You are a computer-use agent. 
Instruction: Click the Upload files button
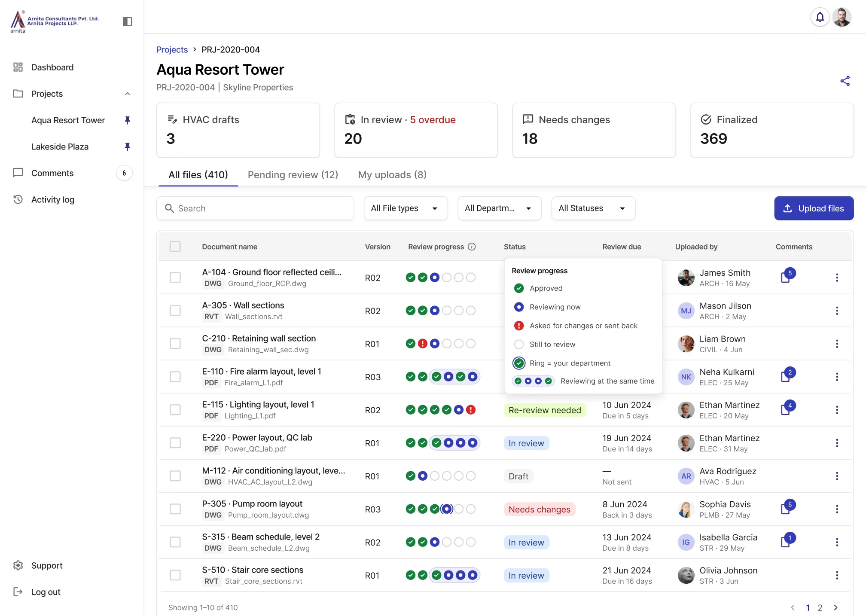pyautogui.click(x=814, y=208)
